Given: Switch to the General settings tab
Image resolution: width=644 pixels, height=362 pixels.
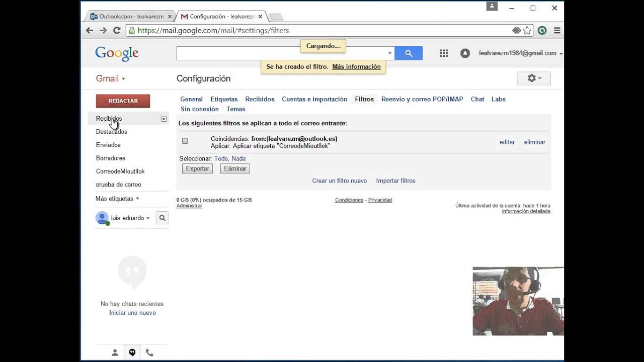Looking at the screenshot, I should tap(191, 99).
